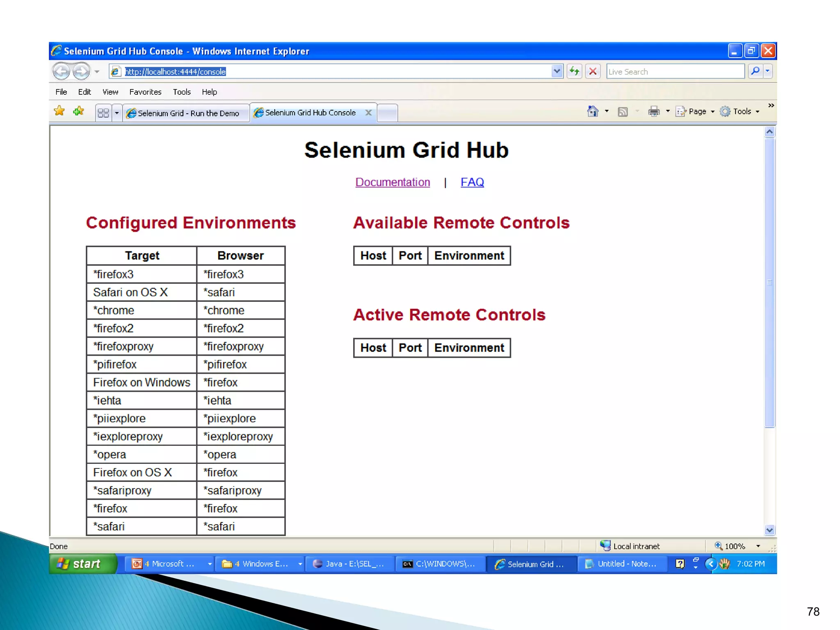
Task: Click the Live Search magnifier button
Action: pos(755,71)
